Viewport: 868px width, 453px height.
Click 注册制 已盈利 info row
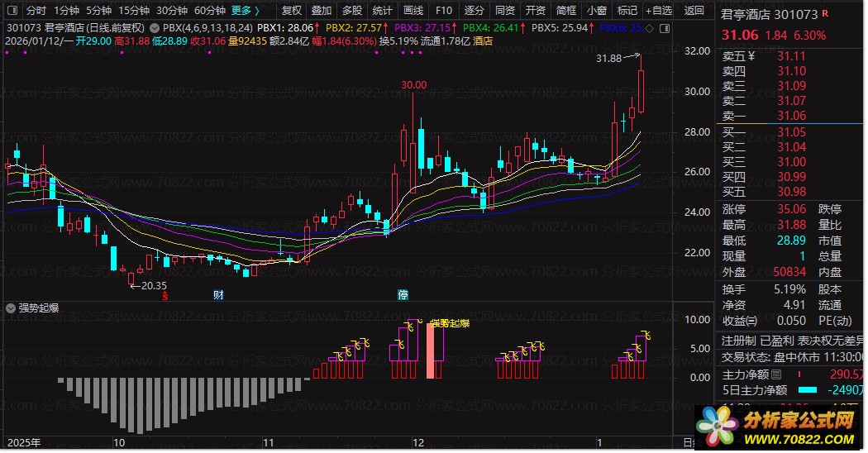tap(792, 341)
